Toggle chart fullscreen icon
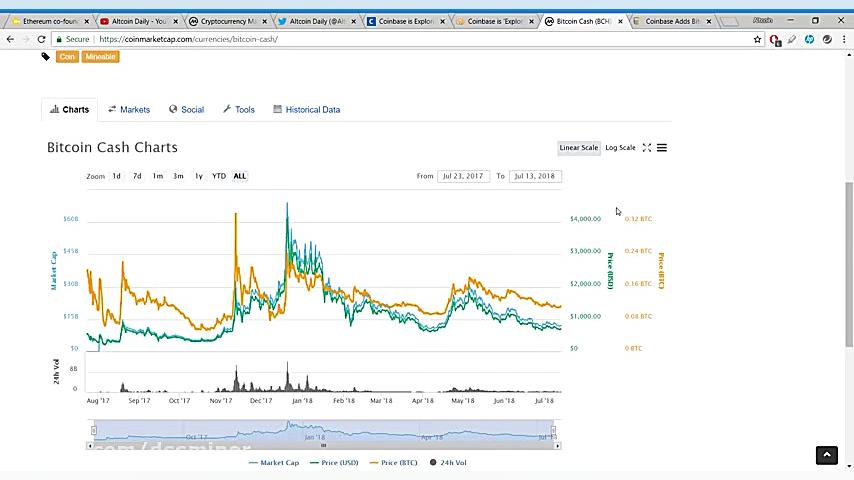 coord(646,148)
